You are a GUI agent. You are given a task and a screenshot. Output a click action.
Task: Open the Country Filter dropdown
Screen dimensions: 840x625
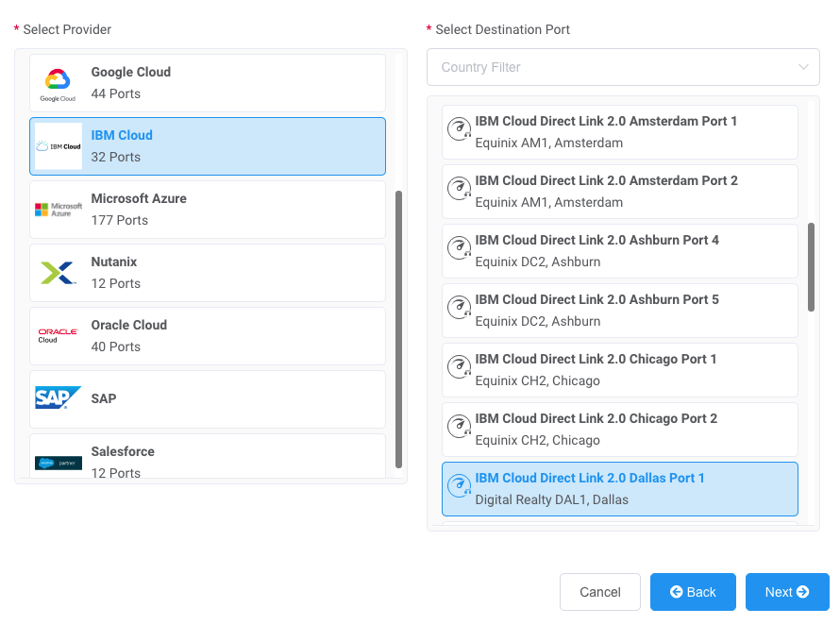(x=613, y=67)
